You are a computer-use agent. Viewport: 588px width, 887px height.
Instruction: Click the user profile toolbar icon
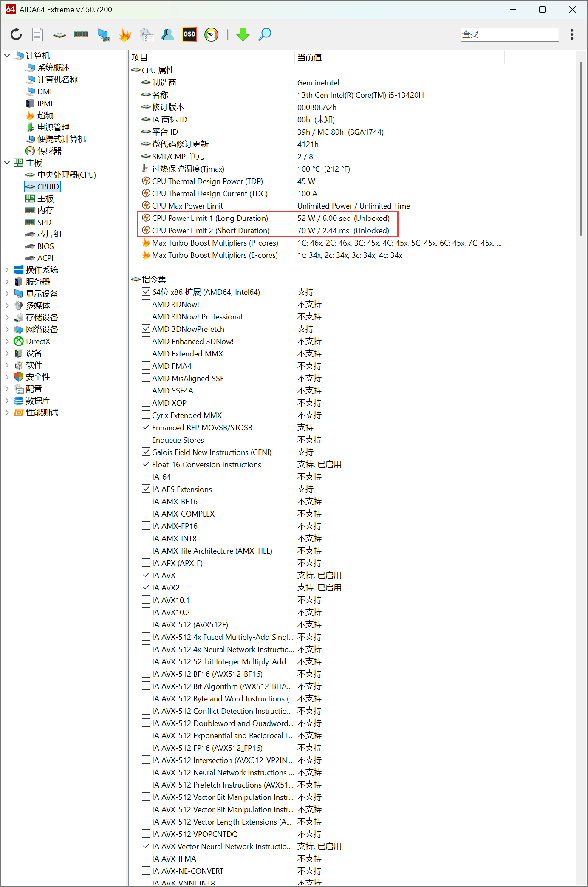click(x=168, y=34)
